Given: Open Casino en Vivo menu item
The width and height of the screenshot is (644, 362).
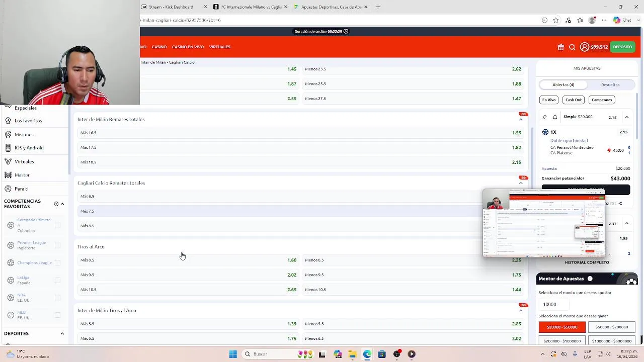Looking at the screenshot, I should (x=188, y=47).
